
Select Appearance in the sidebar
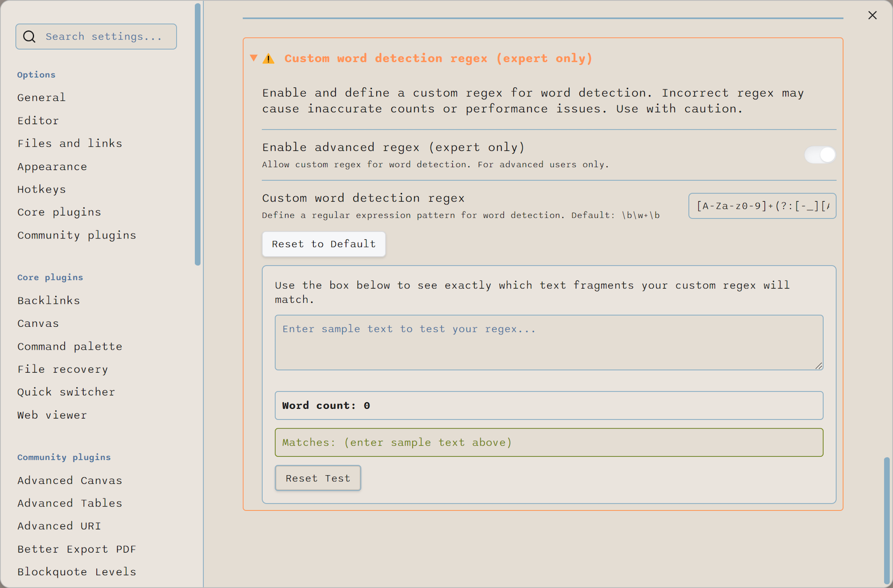coord(52,166)
